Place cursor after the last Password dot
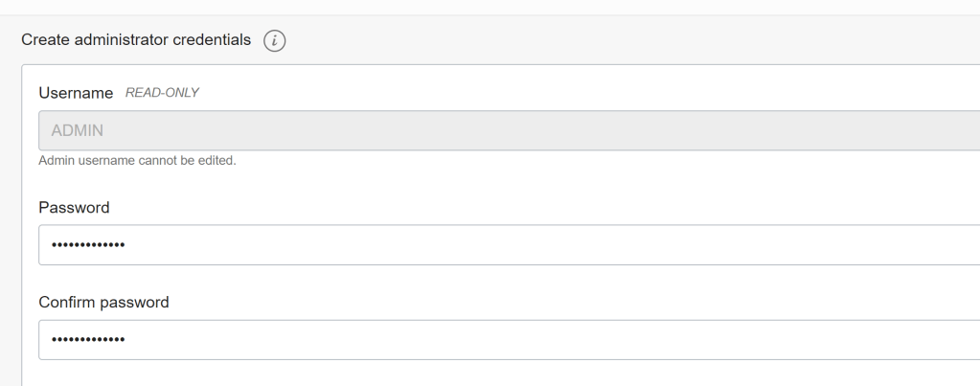 [126, 244]
